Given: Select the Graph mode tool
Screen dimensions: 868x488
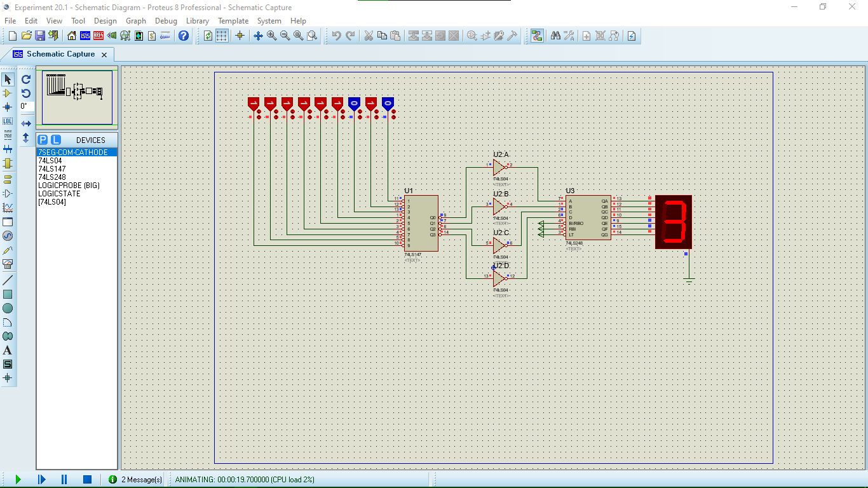Looking at the screenshot, I should [7, 208].
